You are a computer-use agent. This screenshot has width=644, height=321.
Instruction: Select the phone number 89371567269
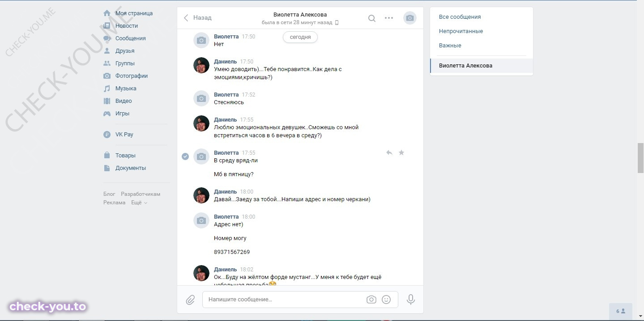coord(232,252)
